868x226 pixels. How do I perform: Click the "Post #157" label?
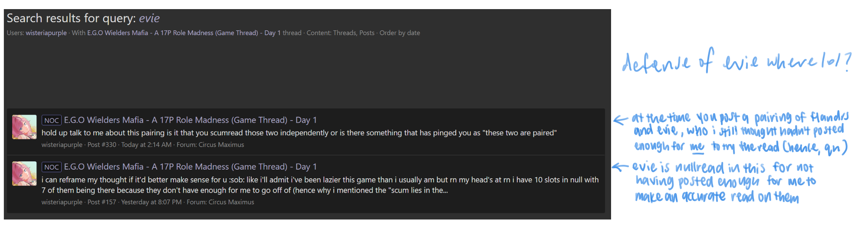102,202
